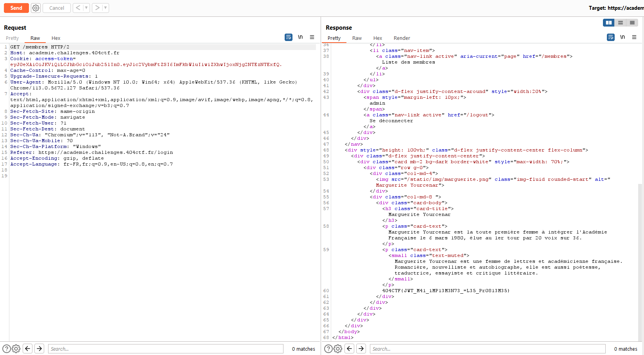Click the Cancel button
This screenshot has height=355, width=644.
(x=57, y=8)
